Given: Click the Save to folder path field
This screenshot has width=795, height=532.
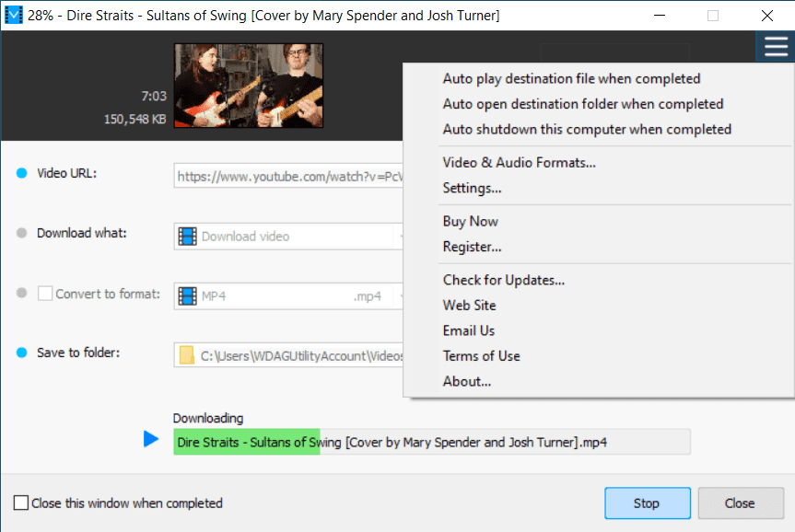Looking at the screenshot, I should [x=288, y=355].
